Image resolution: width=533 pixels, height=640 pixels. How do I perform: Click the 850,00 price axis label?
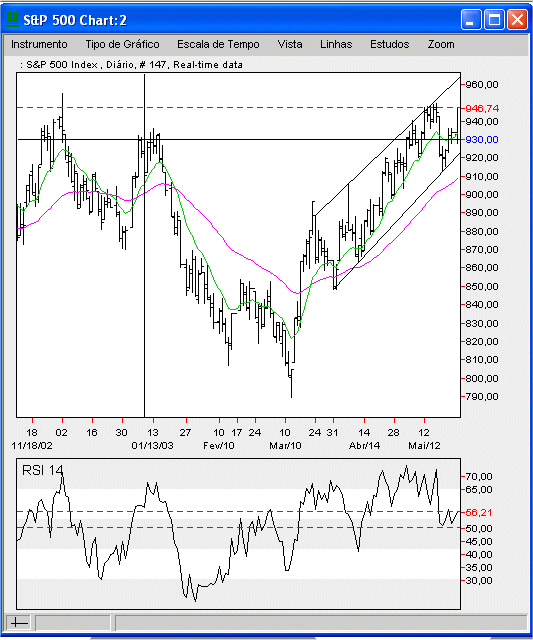pos(482,286)
